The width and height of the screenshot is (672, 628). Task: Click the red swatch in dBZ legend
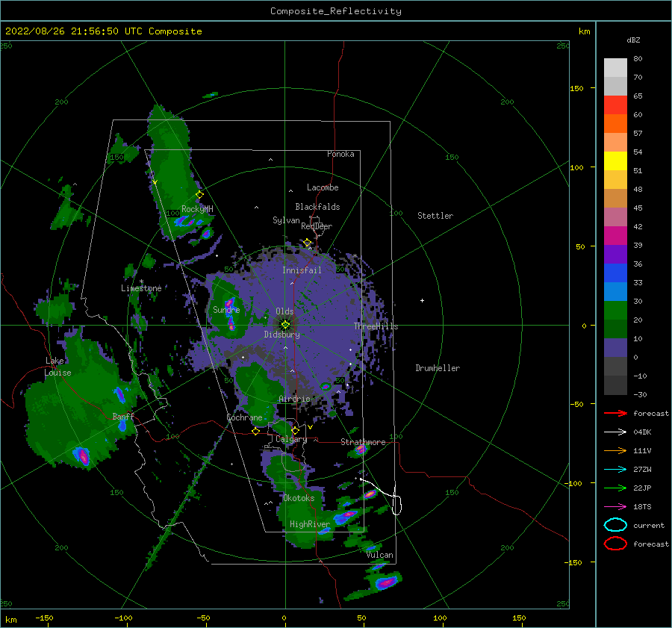click(615, 105)
